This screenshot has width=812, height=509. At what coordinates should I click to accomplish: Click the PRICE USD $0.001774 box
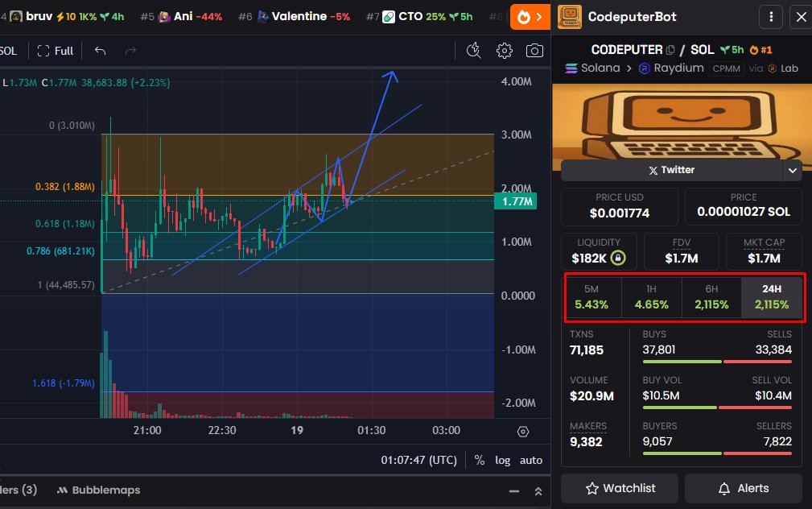click(x=620, y=206)
